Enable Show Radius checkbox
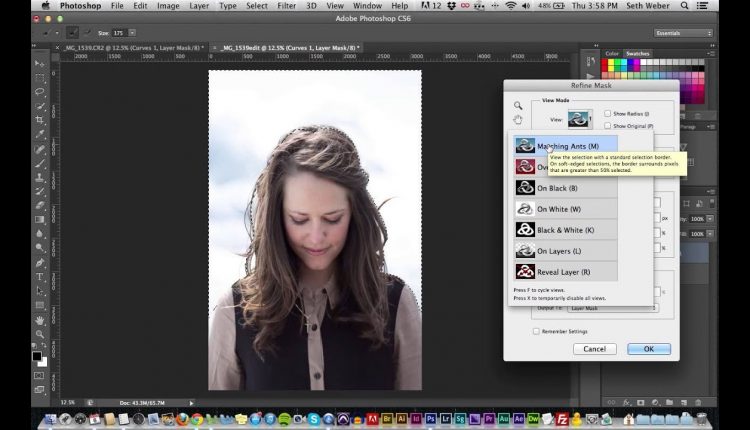This screenshot has width=750, height=430. point(607,113)
